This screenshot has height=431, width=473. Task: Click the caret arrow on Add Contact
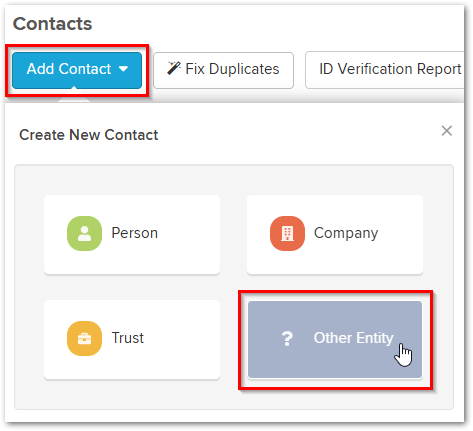(123, 69)
